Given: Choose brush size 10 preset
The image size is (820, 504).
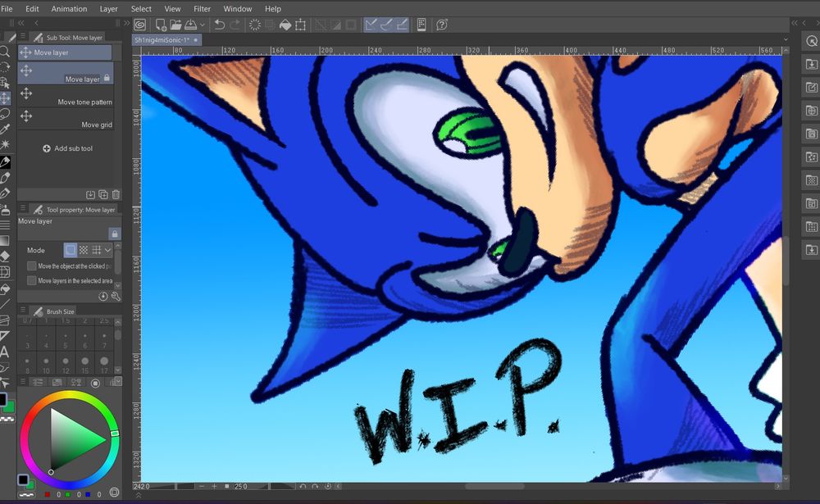Looking at the screenshot, I should point(46,365).
